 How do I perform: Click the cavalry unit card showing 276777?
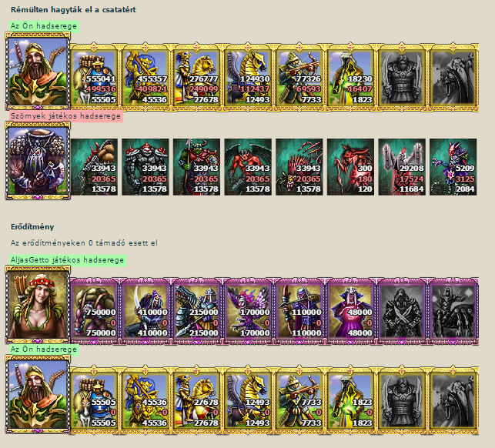click(x=196, y=77)
